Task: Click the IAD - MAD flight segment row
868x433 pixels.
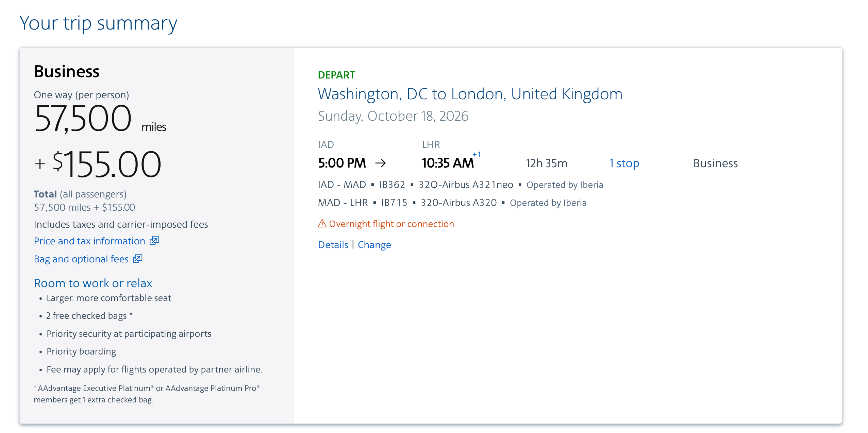Action: (x=459, y=185)
